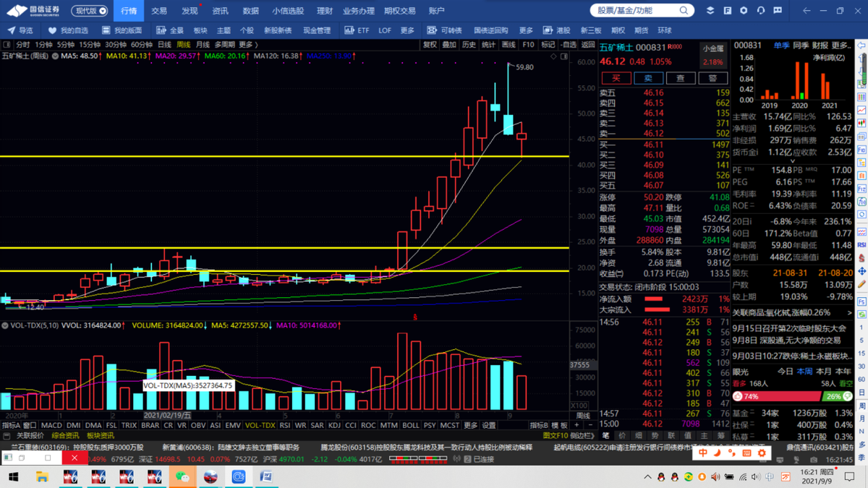Click the small red X in the floating mini window
Screen dimensions: 868x488
[74, 458]
